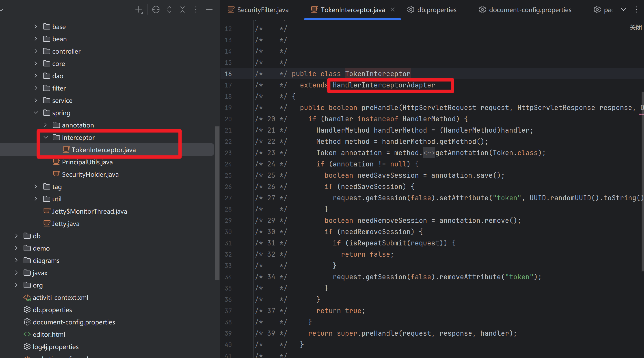Viewport: 644px width, 358px height.
Task: Close the TokenInterceptor.java tab
Action: coord(393,10)
